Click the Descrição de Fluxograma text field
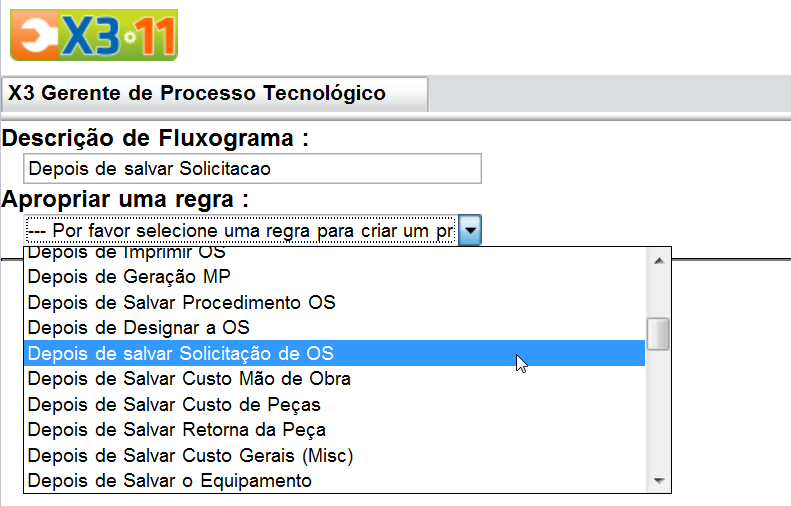The image size is (791, 506). [252, 168]
